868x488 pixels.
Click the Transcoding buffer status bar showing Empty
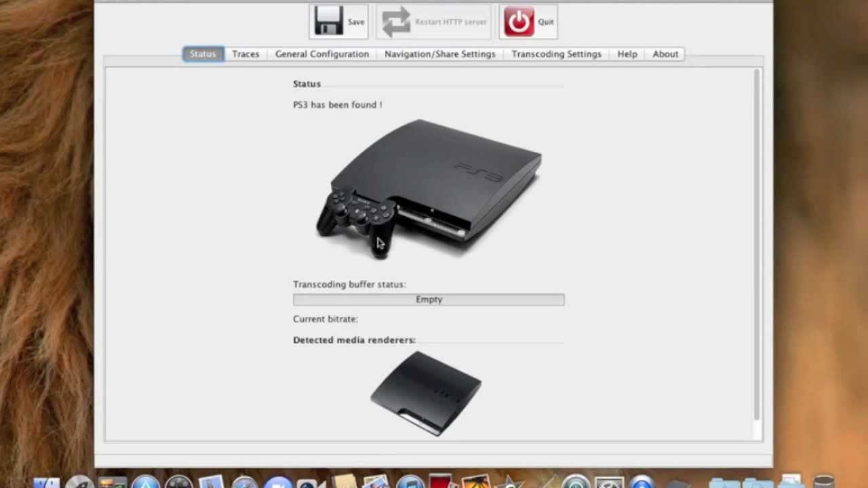point(429,300)
